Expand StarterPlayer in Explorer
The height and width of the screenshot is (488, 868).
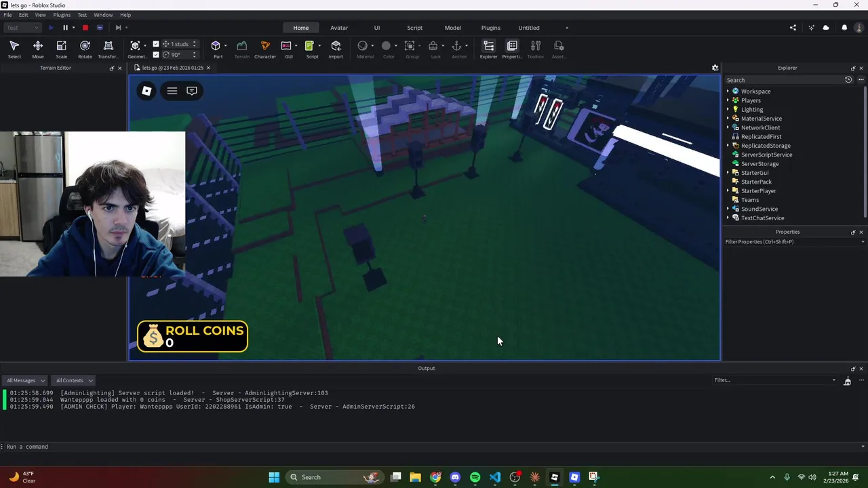(728, 191)
